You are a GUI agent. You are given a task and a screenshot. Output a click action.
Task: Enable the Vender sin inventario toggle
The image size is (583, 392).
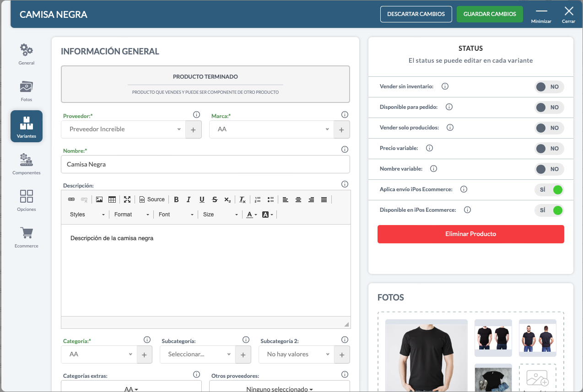coord(549,86)
